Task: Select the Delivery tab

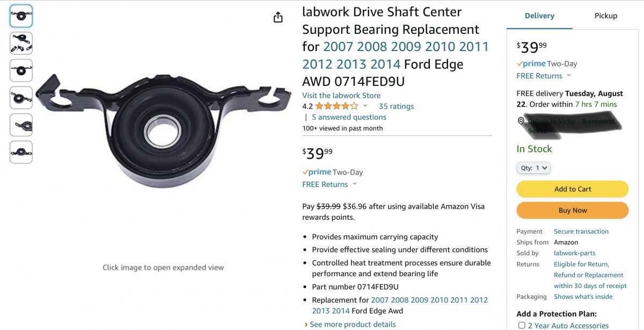Action: click(x=539, y=16)
